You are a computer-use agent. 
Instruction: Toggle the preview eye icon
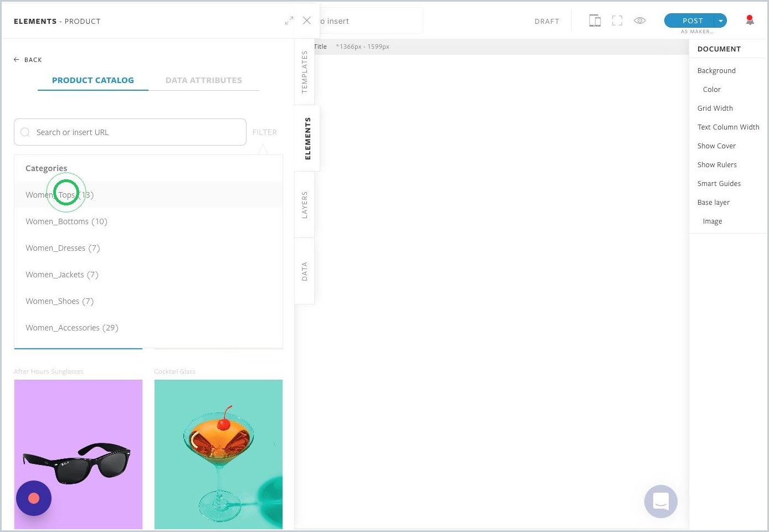pos(640,20)
